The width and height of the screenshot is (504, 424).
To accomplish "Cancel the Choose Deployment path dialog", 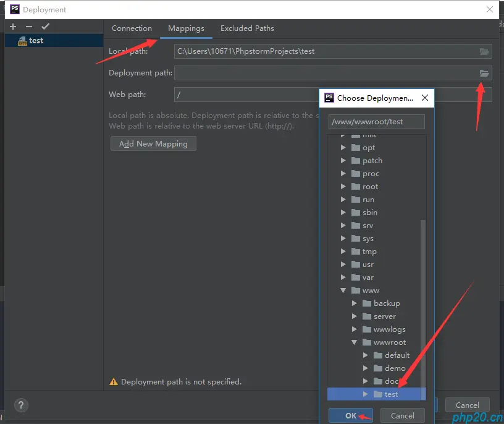I will pos(403,415).
